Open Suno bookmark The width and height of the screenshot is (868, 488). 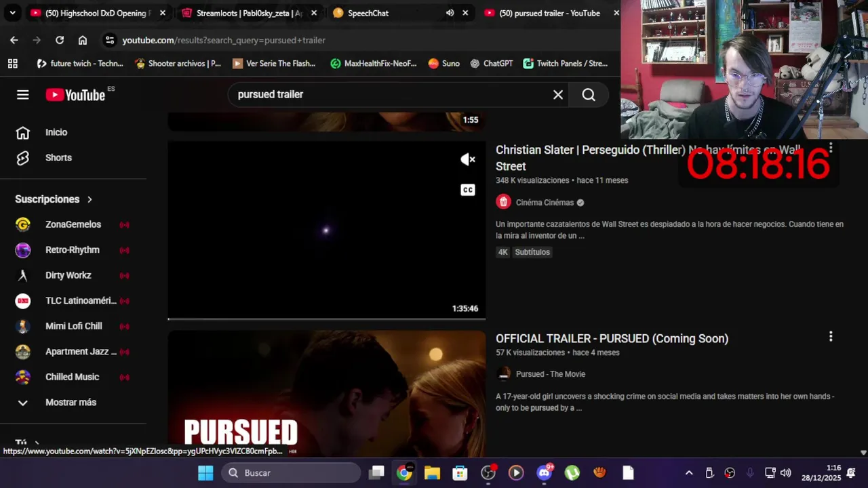[x=444, y=64]
